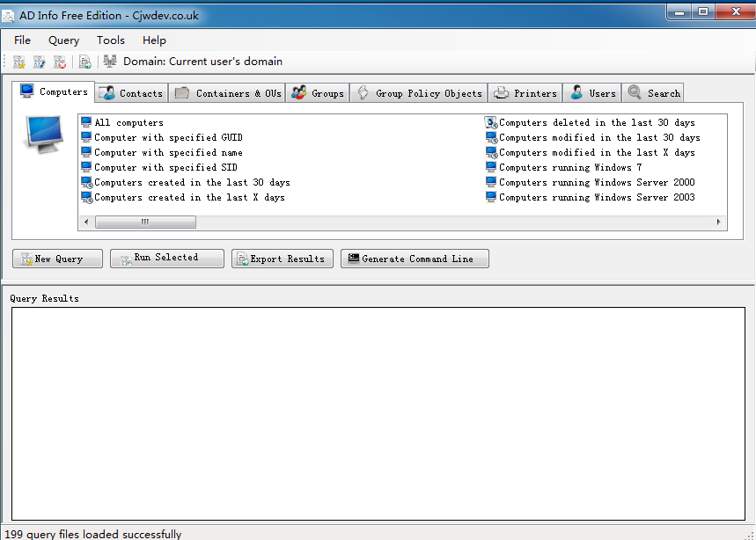Select 'Computer with specified name' query text
Image resolution: width=756 pixels, height=540 pixels.
tap(168, 153)
